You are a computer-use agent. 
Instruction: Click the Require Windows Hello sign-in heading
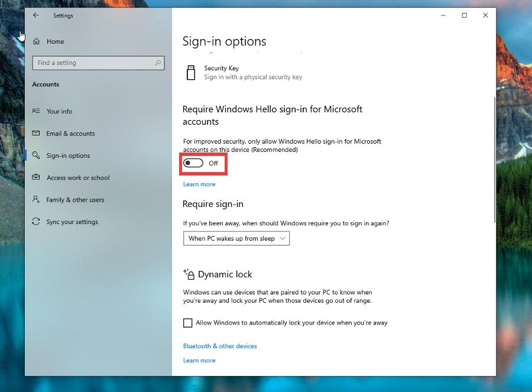[x=273, y=115]
